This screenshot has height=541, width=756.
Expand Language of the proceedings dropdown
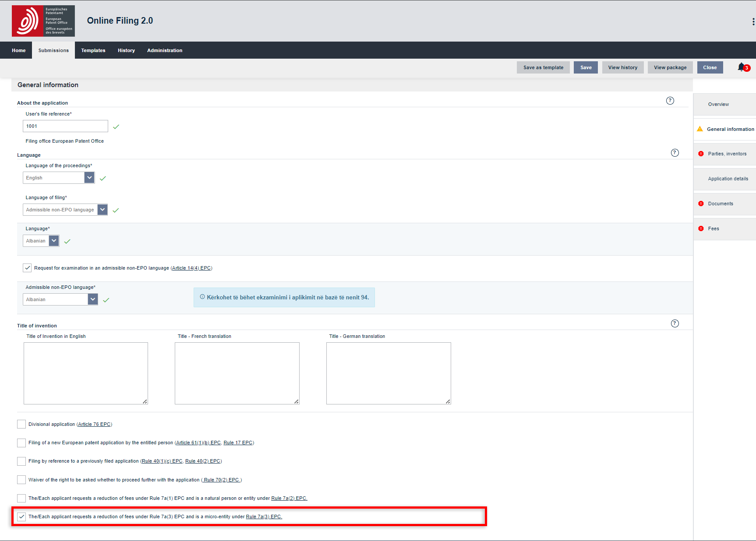tap(89, 178)
